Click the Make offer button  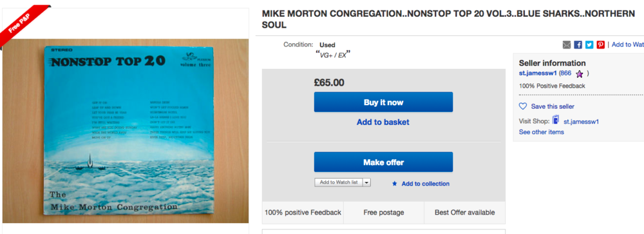pos(383,162)
